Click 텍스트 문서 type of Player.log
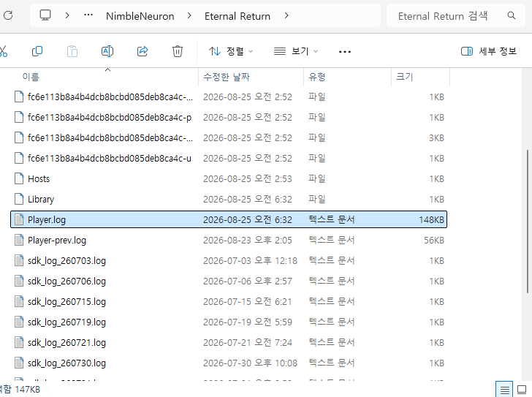 pos(332,219)
